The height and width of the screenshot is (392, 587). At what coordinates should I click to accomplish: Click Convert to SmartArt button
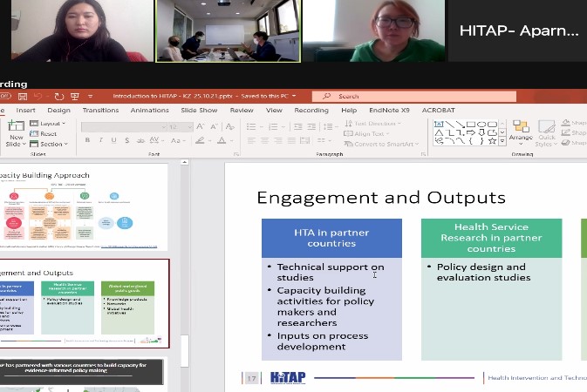click(x=383, y=144)
